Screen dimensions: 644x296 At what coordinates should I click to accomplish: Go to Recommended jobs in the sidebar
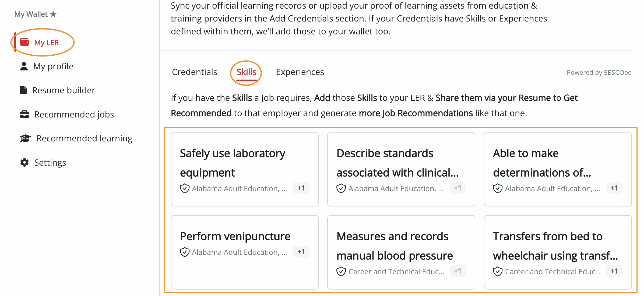[x=74, y=114]
